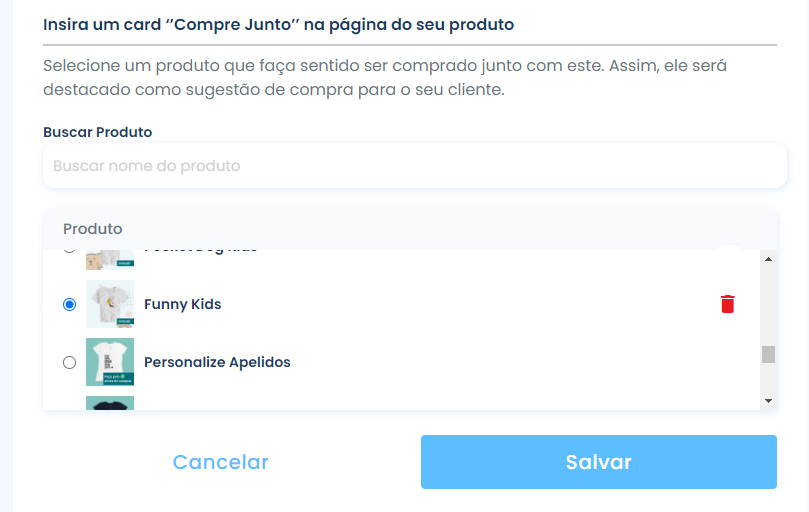
Task: Click the Buscar Produto label
Action: 98,132
